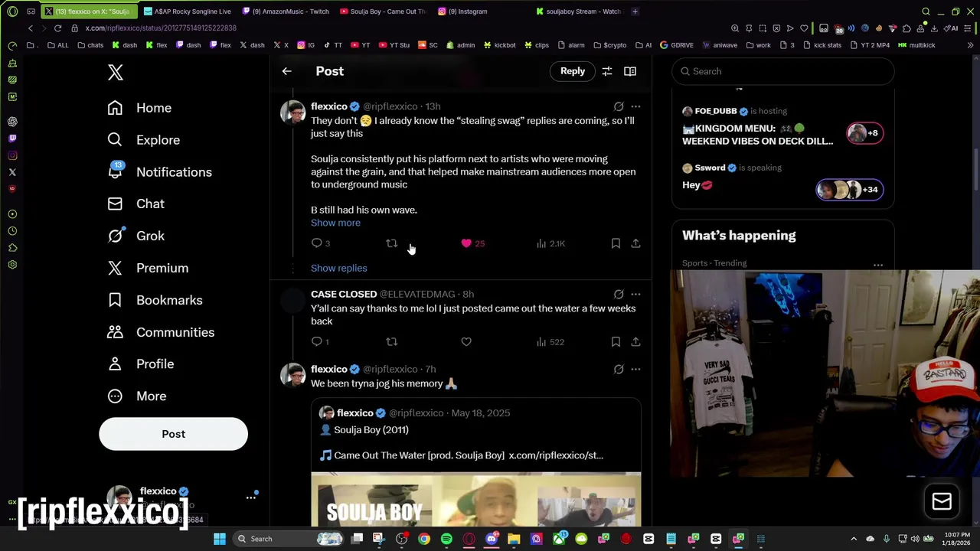Image resolution: width=980 pixels, height=551 pixels.
Task: Open Grok in X sidebar
Action: 136,236
